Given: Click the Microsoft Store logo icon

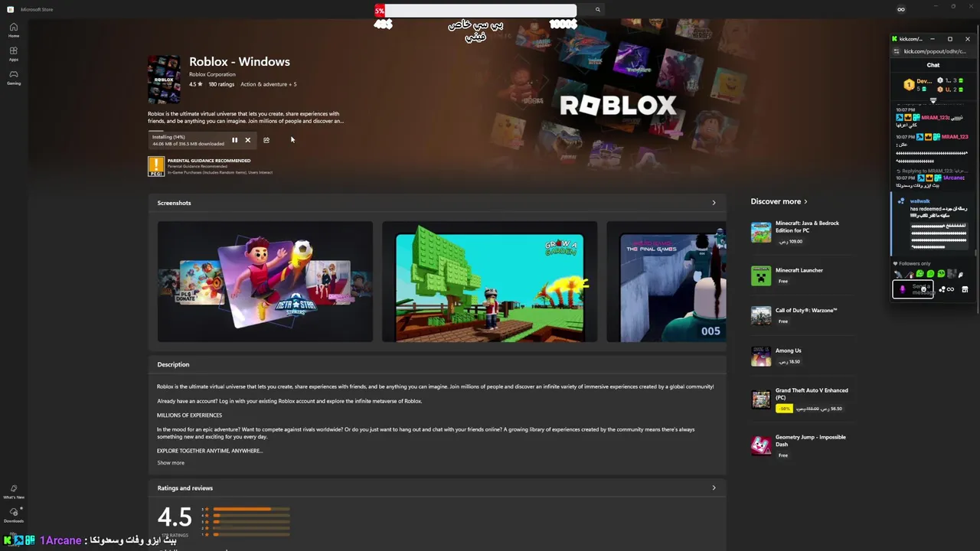Looking at the screenshot, I should pos(10,9).
